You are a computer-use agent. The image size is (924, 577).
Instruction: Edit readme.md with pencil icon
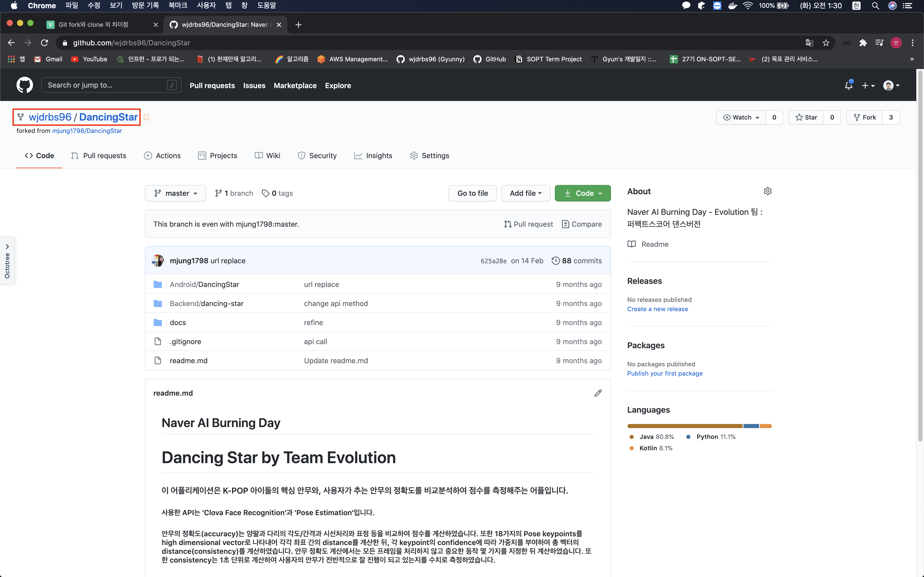coord(598,393)
